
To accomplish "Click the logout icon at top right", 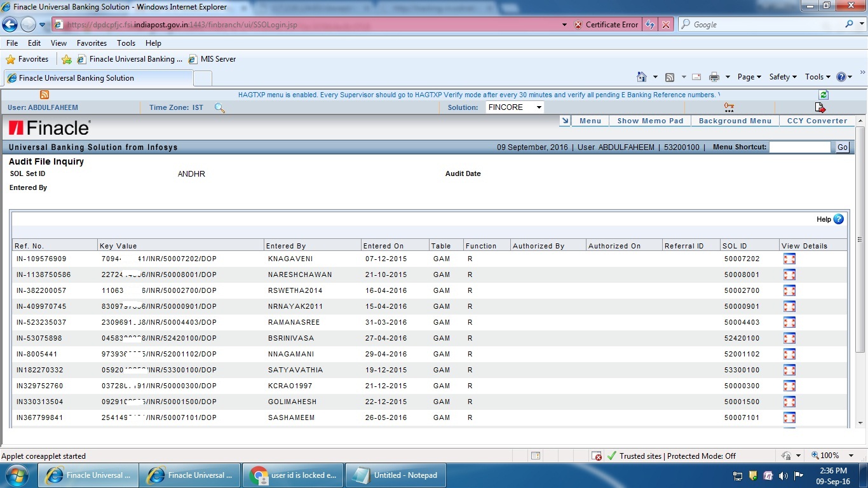I will point(820,107).
